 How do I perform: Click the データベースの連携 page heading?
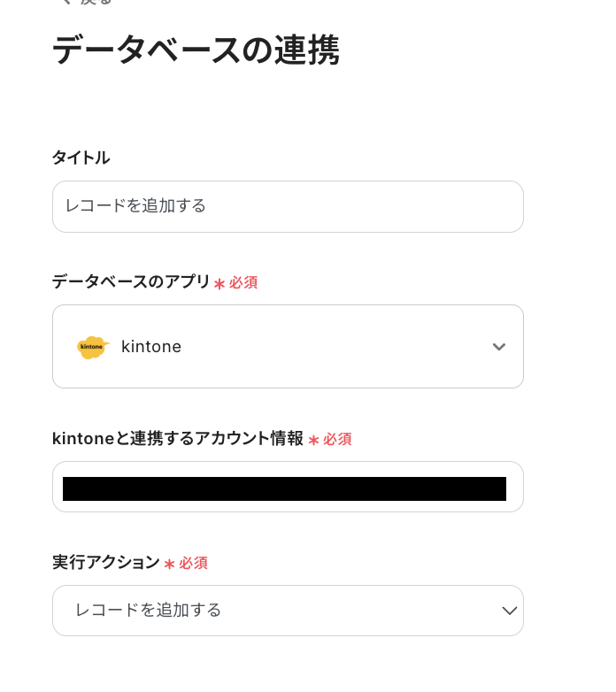[x=196, y=50]
